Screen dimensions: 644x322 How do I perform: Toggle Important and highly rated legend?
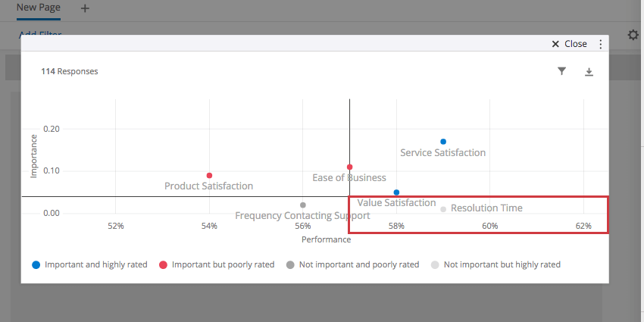coord(89,265)
